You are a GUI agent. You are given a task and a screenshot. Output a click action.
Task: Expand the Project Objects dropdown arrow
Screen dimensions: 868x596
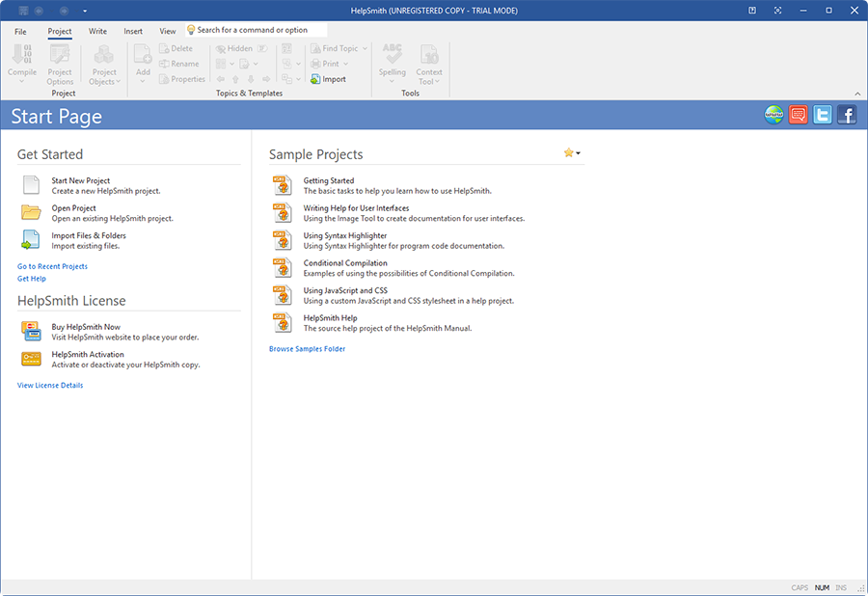[x=118, y=81]
